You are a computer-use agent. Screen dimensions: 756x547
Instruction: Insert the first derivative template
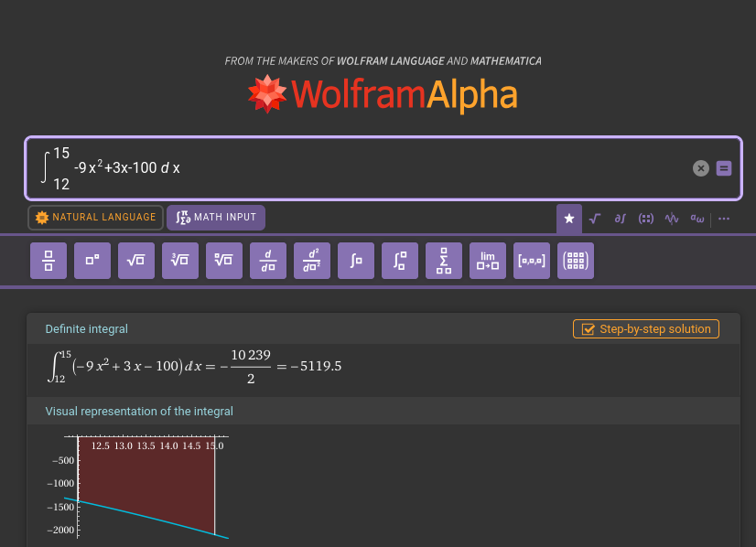(x=268, y=261)
